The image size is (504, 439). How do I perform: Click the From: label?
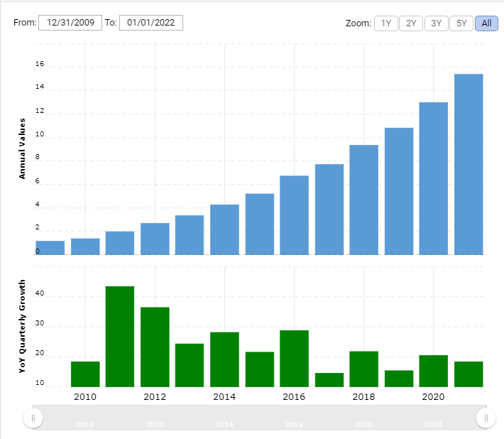pyautogui.click(x=25, y=23)
